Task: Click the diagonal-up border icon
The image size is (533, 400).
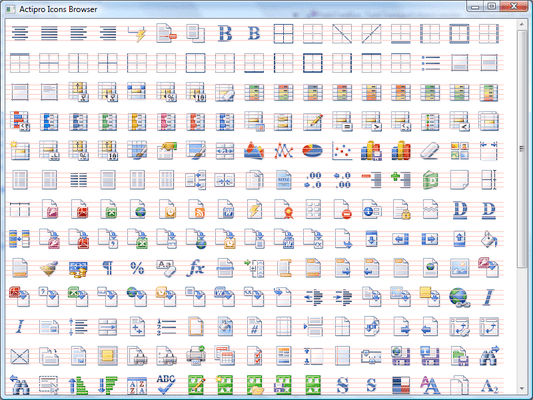Action: tap(371, 34)
